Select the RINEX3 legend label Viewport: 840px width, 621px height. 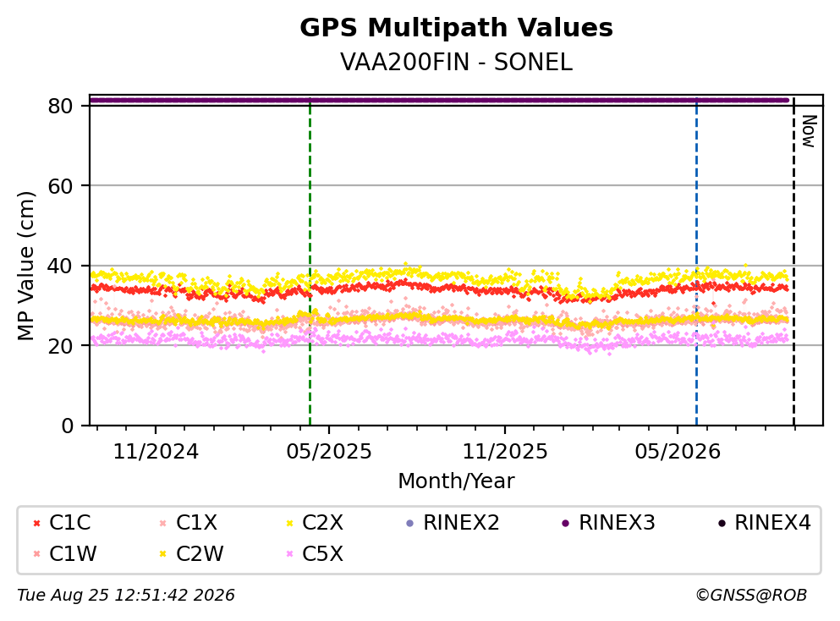(x=617, y=523)
